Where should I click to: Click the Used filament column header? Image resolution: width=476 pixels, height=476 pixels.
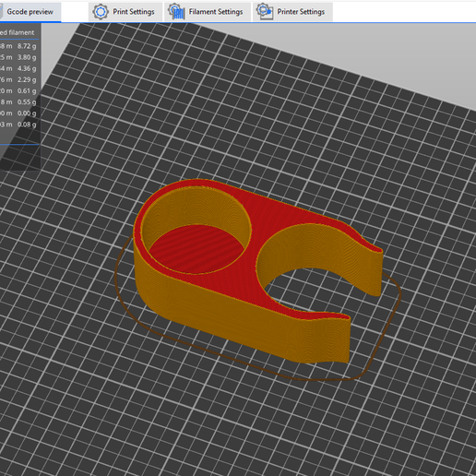click(17, 32)
